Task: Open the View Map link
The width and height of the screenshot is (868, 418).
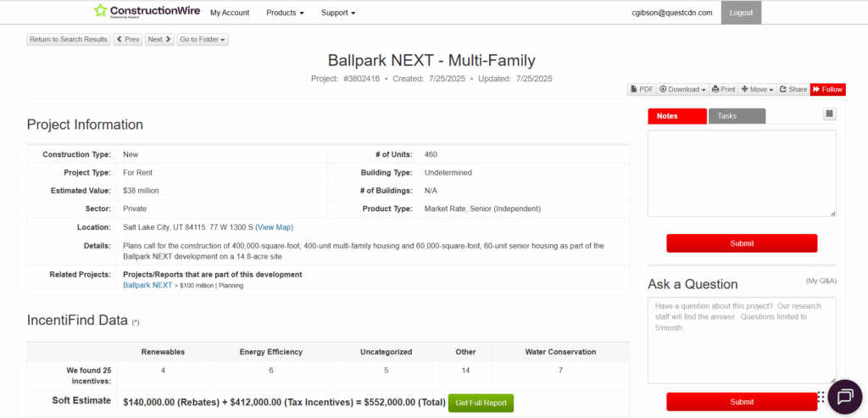Action: [274, 227]
